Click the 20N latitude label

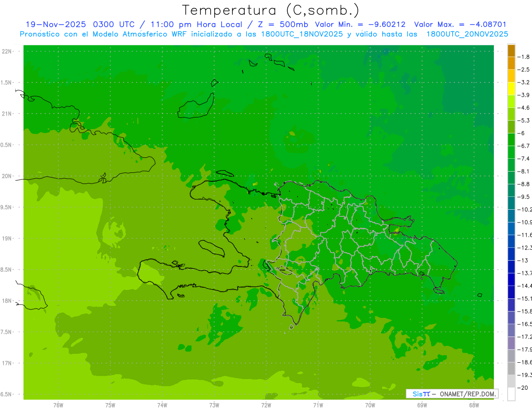point(8,176)
